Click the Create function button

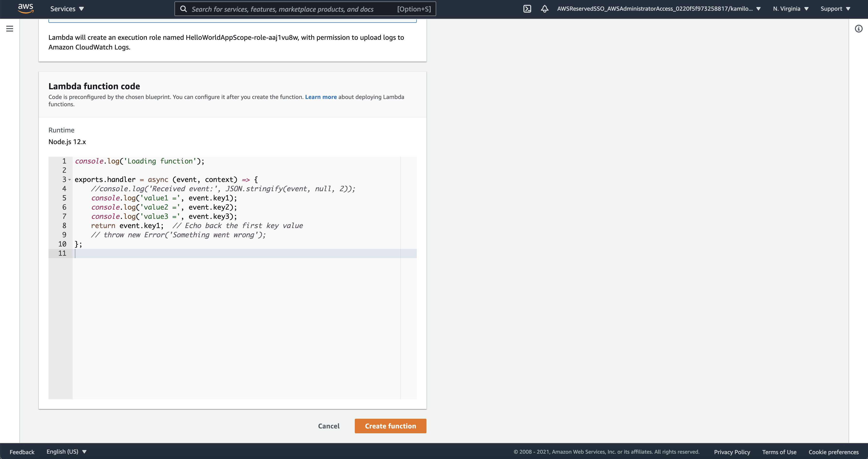tap(390, 426)
